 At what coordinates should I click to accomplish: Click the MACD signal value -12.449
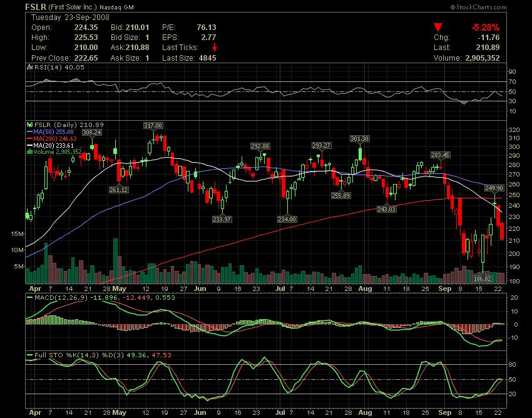click(x=137, y=298)
